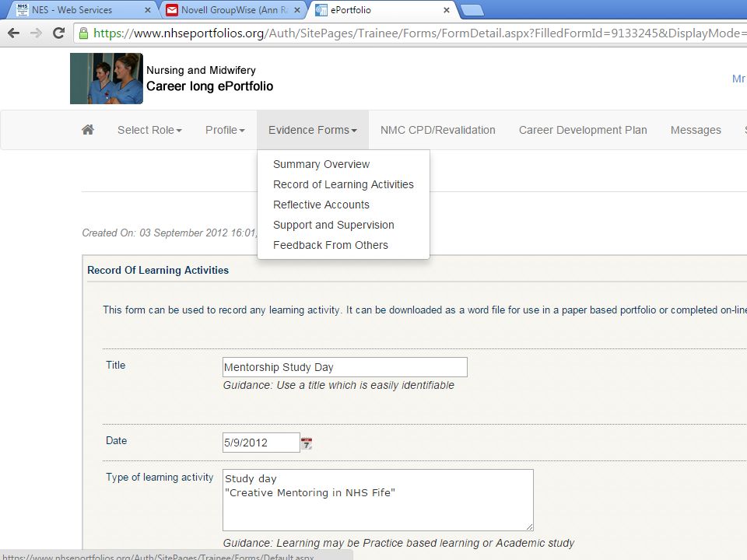Click the Date field 5/9/2012
The height and width of the screenshot is (560, 747).
pos(261,443)
